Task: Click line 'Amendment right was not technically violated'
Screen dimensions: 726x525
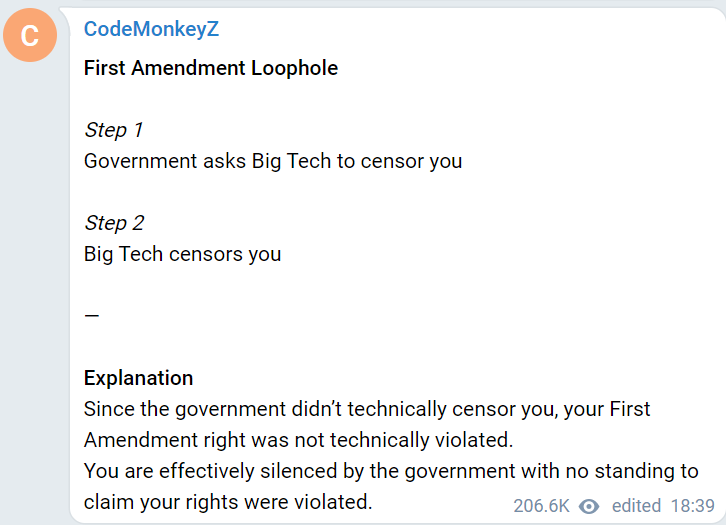Action: 299,440
